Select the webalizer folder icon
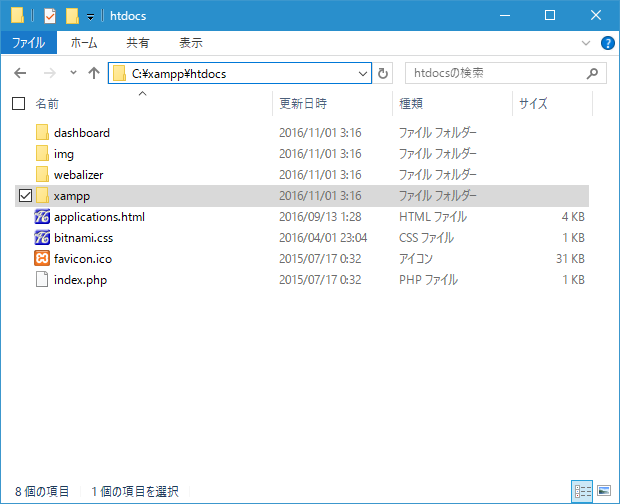Screen dimensions: 620x504 click(x=42, y=174)
